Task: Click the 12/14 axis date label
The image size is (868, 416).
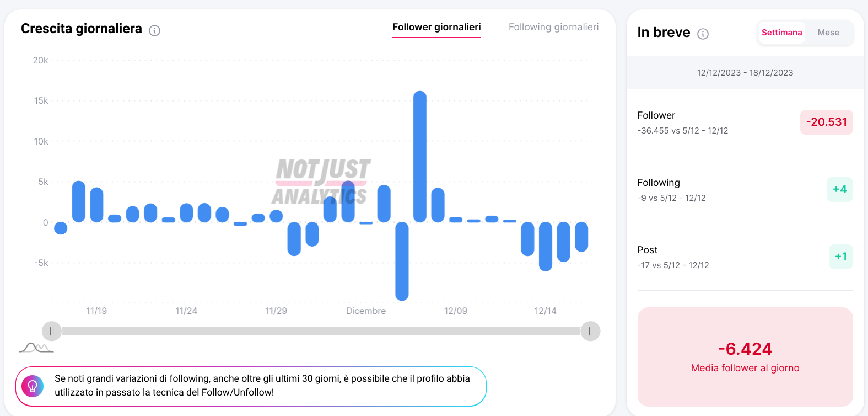Action: coord(545,311)
